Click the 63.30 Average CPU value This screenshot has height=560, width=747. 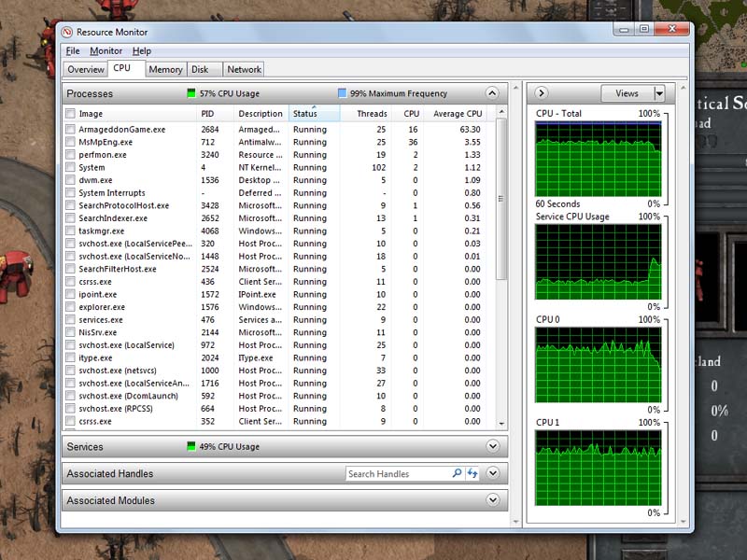point(471,129)
